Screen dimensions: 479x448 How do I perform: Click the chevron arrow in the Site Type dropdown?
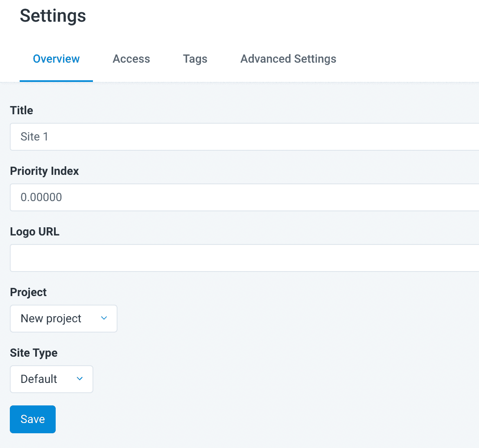coord(80,379)
